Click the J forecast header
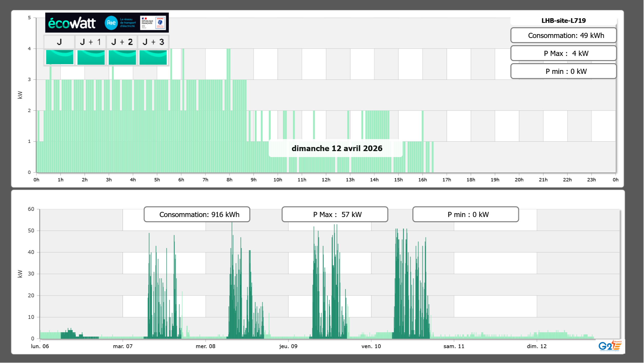 pyautogui.click(x=59, y=42)
